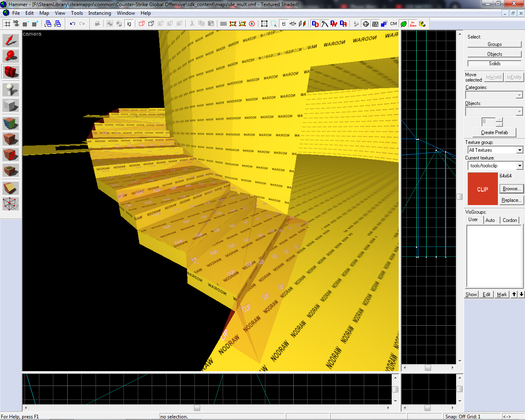Open the Instancing menu
This screenshot has height=420, width=525.
100,13
